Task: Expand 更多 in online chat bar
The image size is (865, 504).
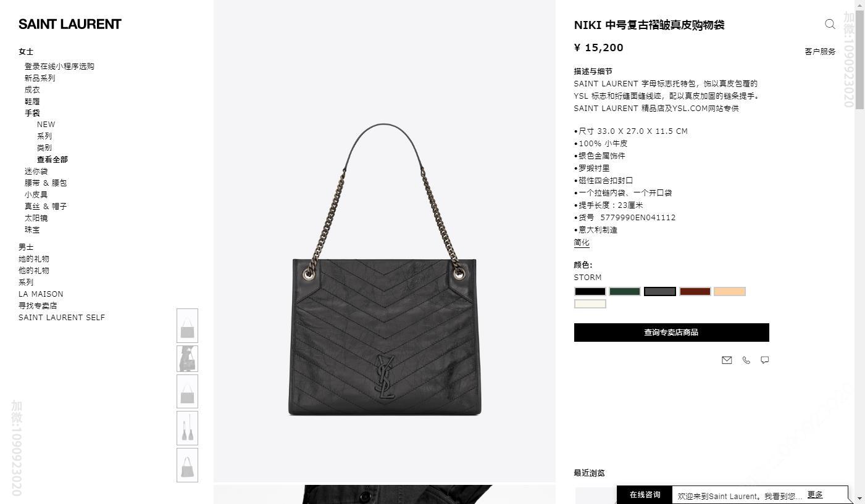Action: pos(815,495)
